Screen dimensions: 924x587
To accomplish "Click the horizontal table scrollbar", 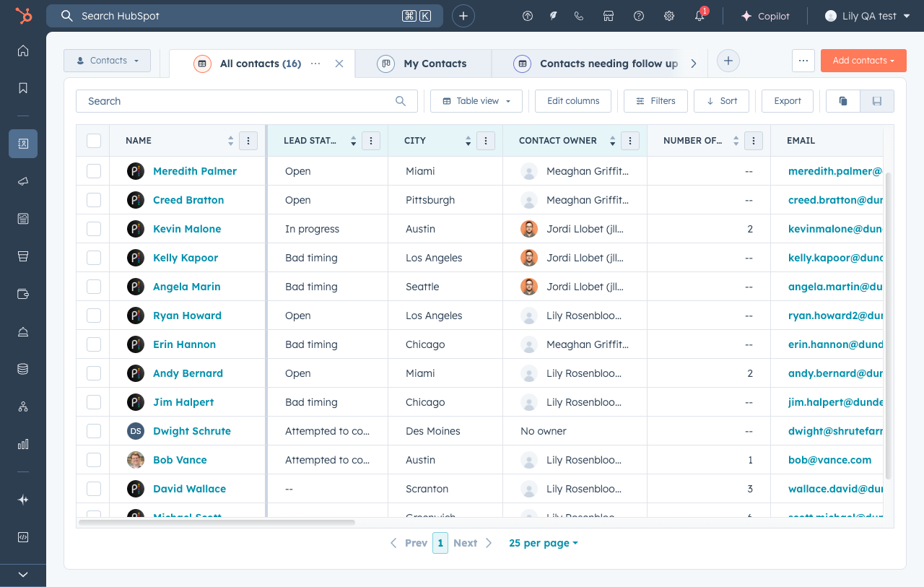I will pos(217,522).
